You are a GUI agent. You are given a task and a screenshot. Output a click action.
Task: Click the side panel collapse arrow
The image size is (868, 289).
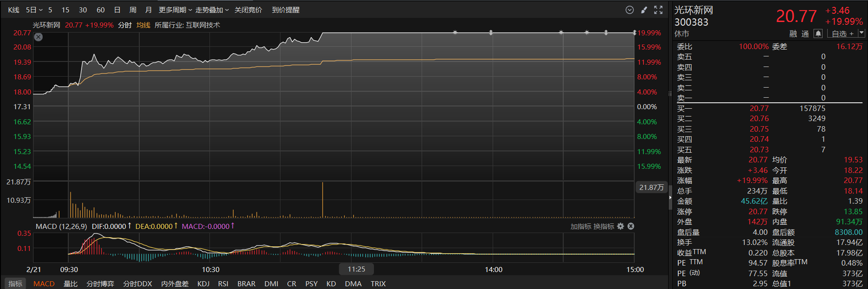[670, 197]
